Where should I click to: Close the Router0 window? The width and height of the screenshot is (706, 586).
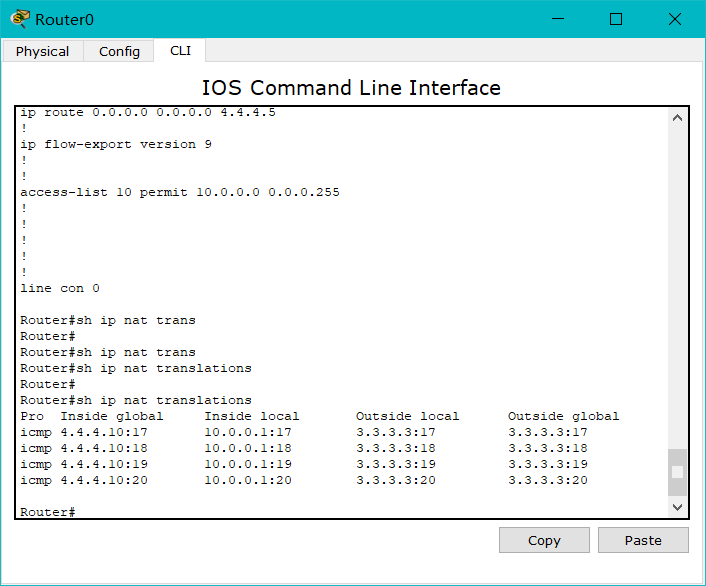click(x=674, y=19)
